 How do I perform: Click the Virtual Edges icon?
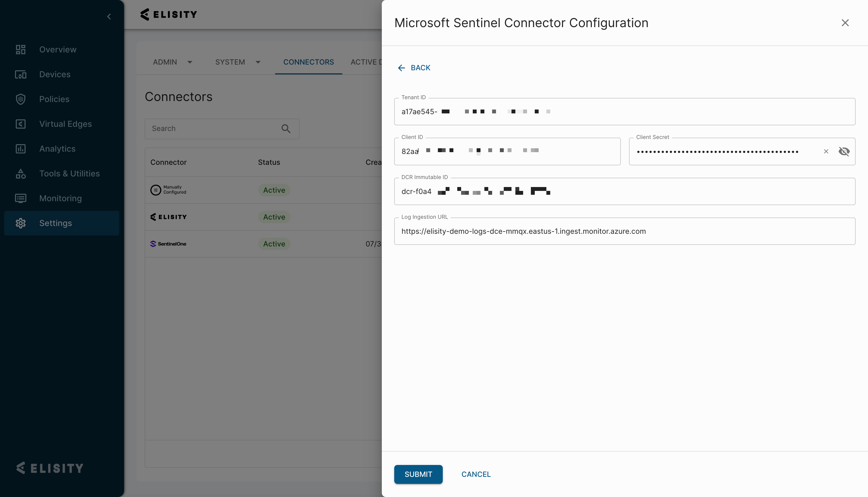coord(20,124)
